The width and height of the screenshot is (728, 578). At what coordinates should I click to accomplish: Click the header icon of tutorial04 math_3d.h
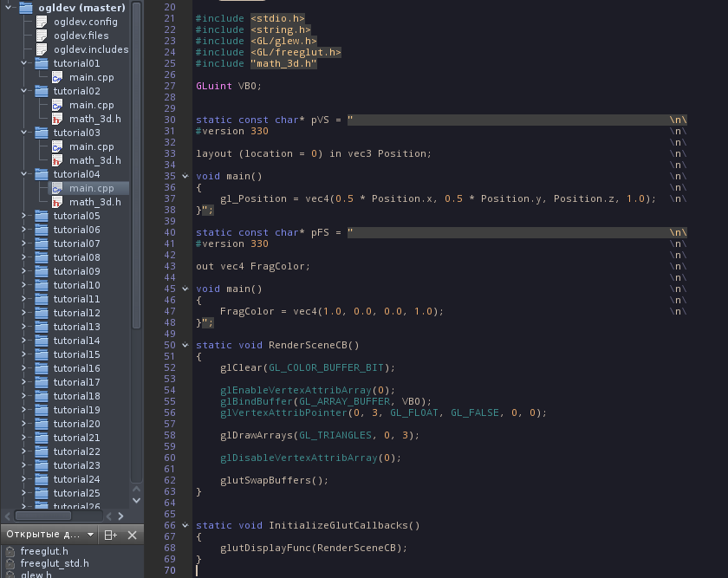[57, 202]
